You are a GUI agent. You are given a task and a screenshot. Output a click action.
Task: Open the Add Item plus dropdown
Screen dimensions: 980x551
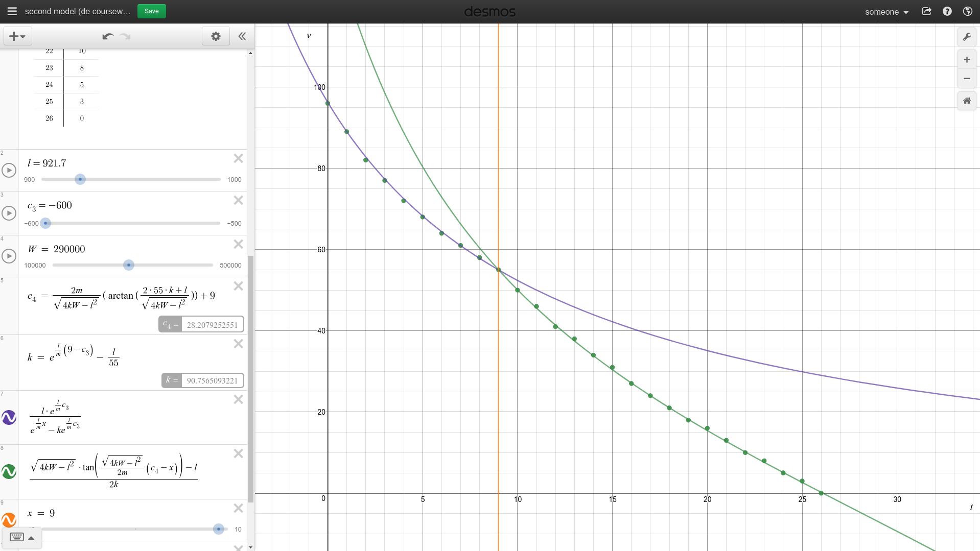tap(18, 36)
